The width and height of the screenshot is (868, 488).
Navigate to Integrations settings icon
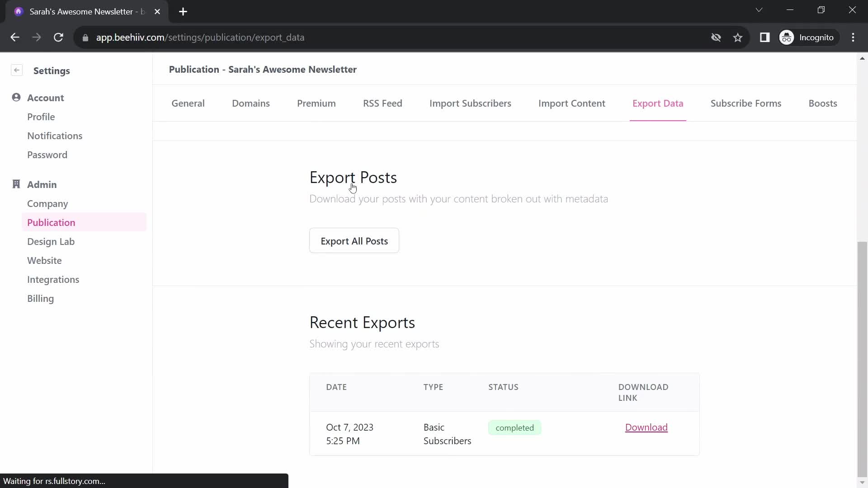53,279
